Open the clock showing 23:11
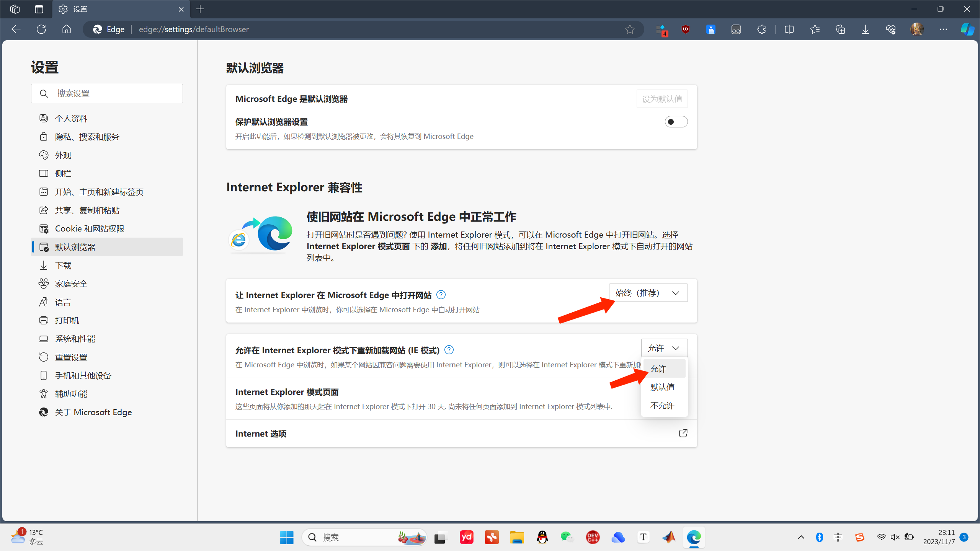Image resolution: width=980 pixels, height=551 pixels. tap(939, 537)
